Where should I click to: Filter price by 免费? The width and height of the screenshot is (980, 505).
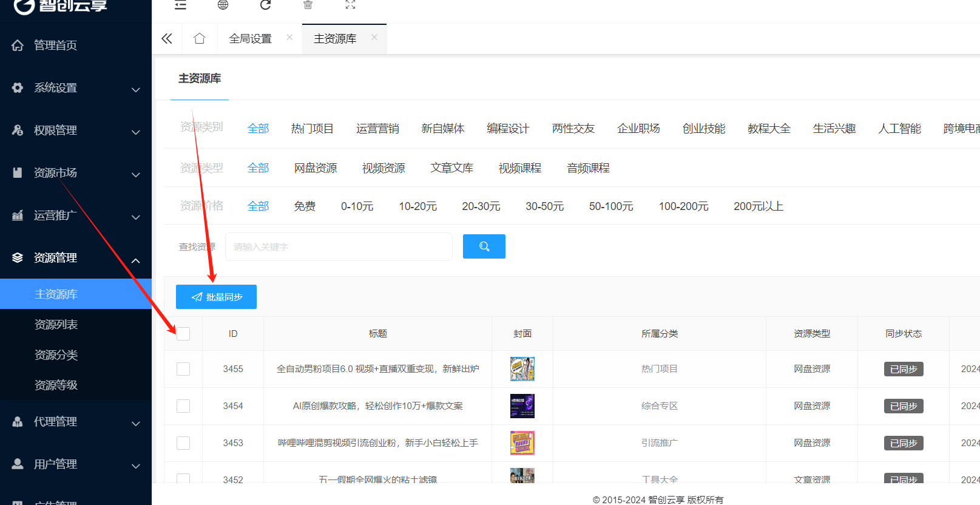(305, 206)
